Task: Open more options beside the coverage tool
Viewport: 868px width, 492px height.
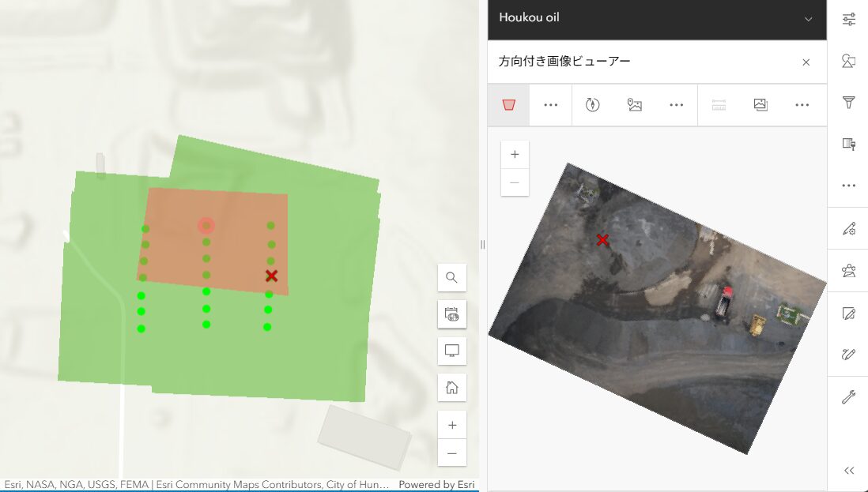Action: tap(550, 105)
